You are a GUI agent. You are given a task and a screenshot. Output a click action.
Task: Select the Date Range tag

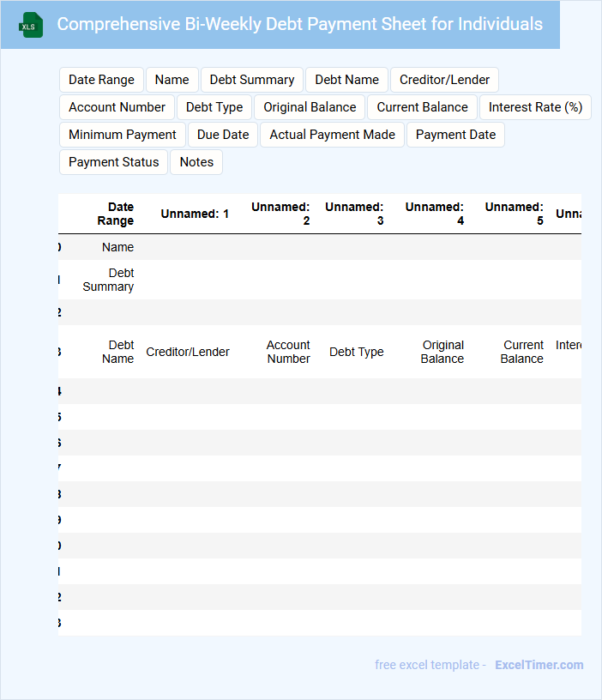pyautogui.click(x=101, y=80)
